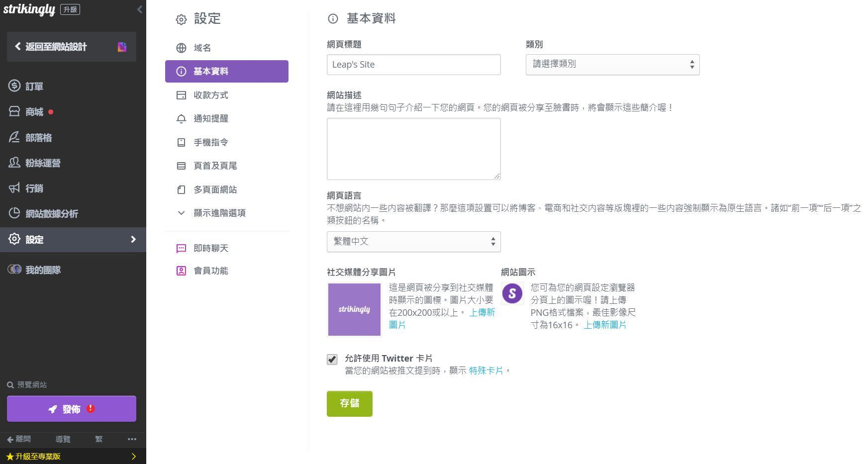This screenshot has height=464, width=868.
Task: Open the 類別 category dropdown
Action: (612, 64)
